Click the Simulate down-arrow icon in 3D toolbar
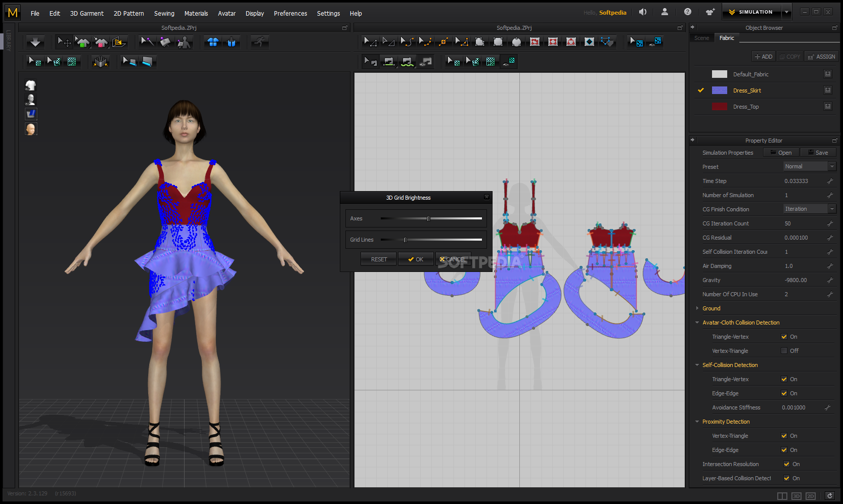Screen dimensions: 843x504 pyautogui.click(x=35, y=42)
